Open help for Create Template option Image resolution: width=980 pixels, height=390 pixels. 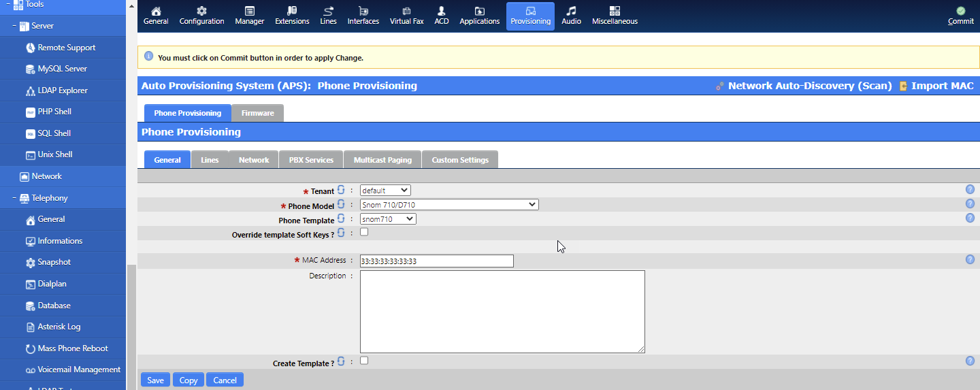pyautogui.click(x=970, y=361)
